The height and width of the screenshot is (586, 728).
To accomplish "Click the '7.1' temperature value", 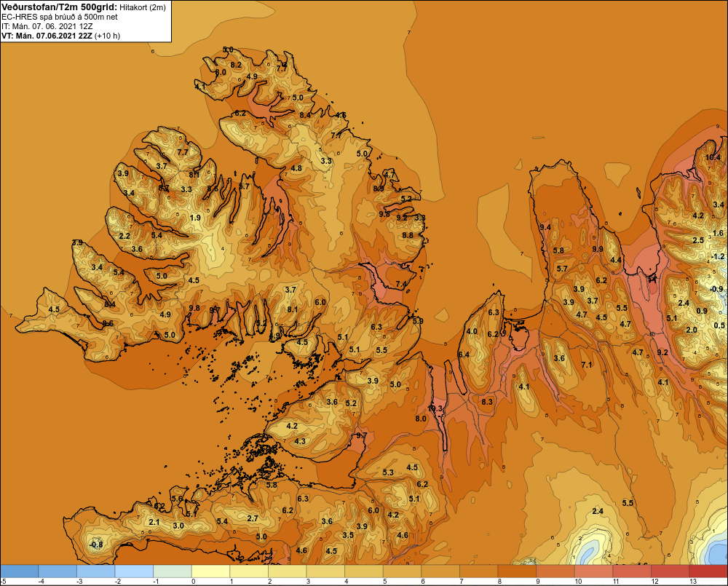I will [587, 365].
